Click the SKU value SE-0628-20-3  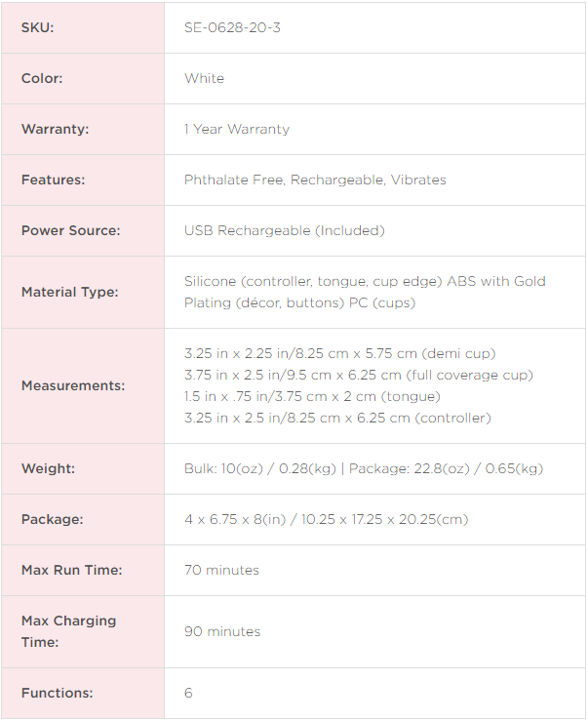(232, 27)
